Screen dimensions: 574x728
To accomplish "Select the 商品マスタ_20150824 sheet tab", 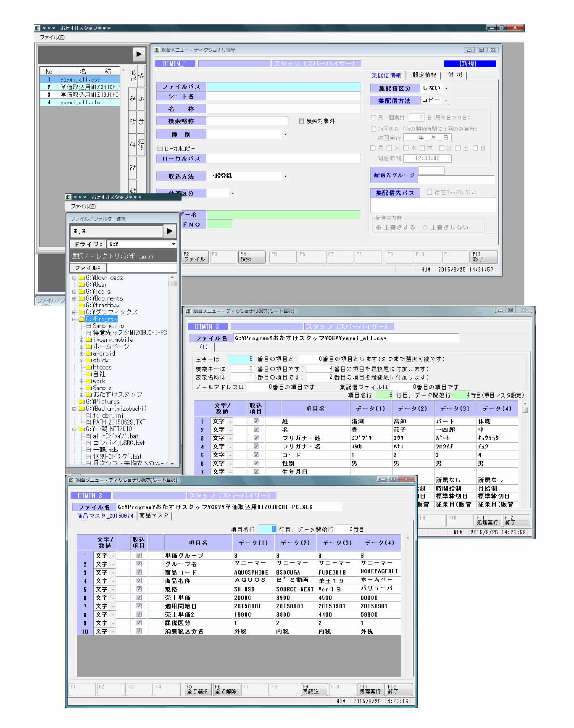I will [105, 516].
